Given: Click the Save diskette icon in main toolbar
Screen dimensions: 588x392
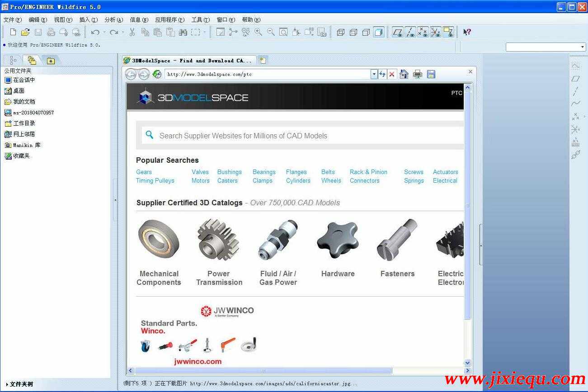Looking at the screenshot, I should pyautogui.click(x=38, y=32).
